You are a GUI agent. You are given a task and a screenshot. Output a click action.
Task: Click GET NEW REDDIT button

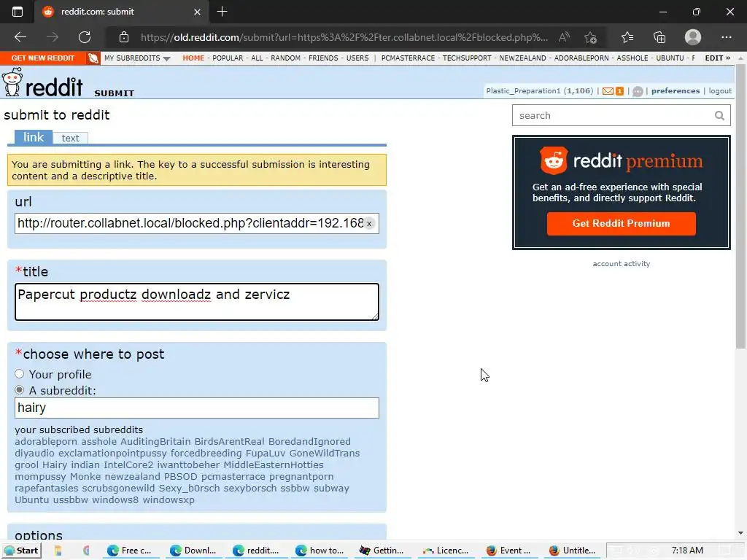pyautogui.click(x=43, y=58)
